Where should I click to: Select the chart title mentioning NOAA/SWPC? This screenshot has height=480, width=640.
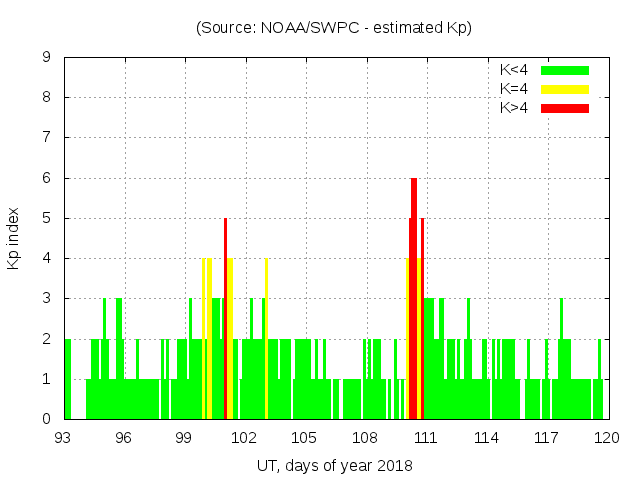coord(334,28)
